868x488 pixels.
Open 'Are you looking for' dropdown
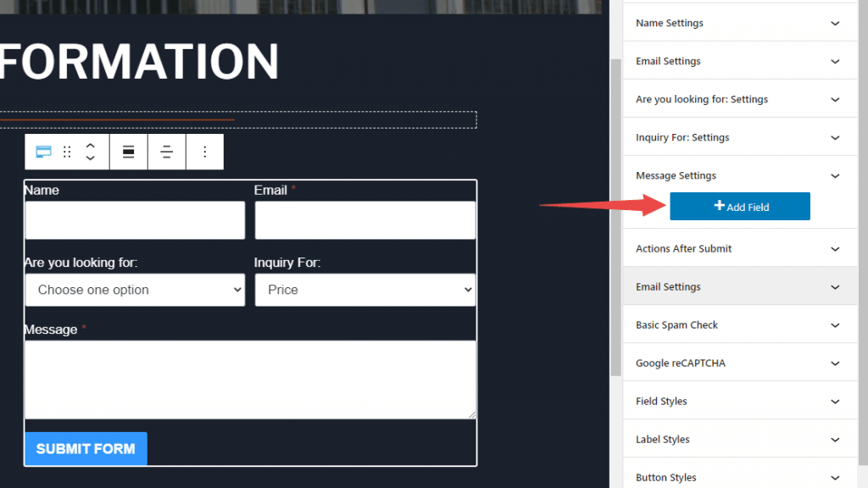tap(135, 290)
